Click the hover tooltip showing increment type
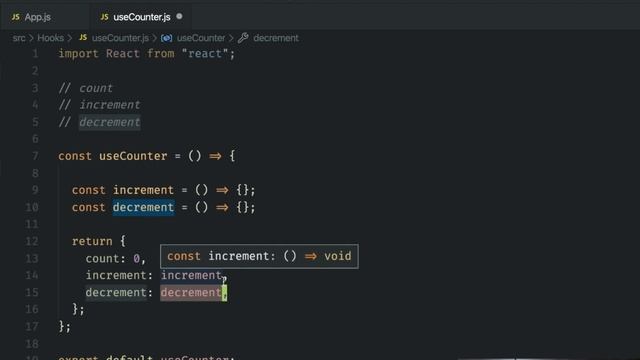Viewport: 640px width, 360px height. pos(259,256)
